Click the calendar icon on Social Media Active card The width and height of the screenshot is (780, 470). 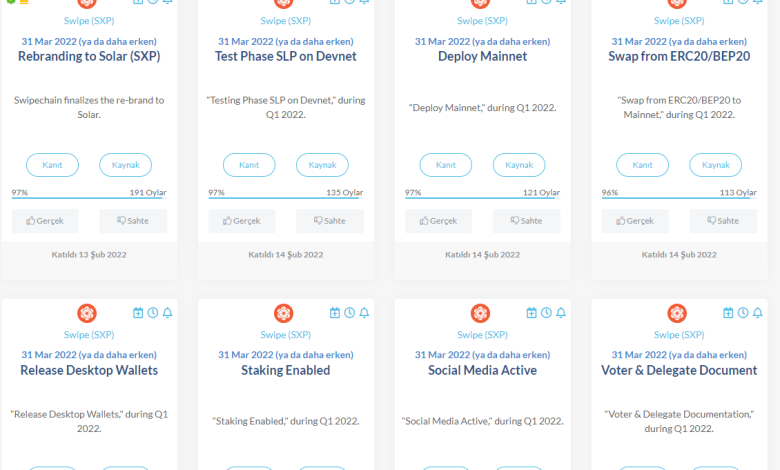(x=532, y=313)
